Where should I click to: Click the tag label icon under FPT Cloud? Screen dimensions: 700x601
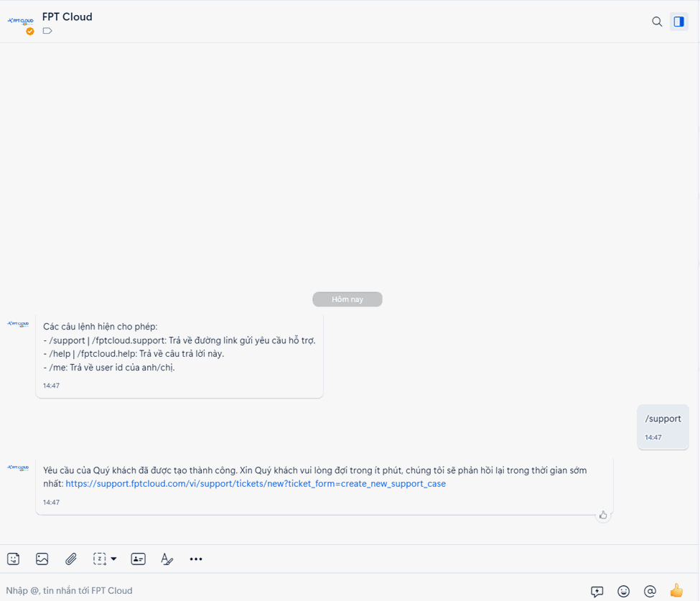pyautogui.click(x=47, y=31)
